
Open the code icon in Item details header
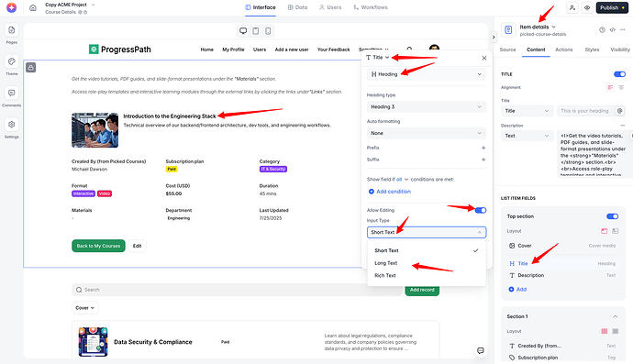tap(613, 30)
